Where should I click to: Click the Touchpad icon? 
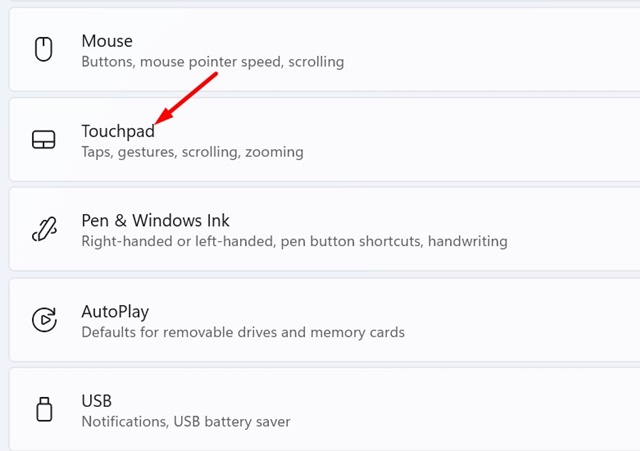point(43,140)
